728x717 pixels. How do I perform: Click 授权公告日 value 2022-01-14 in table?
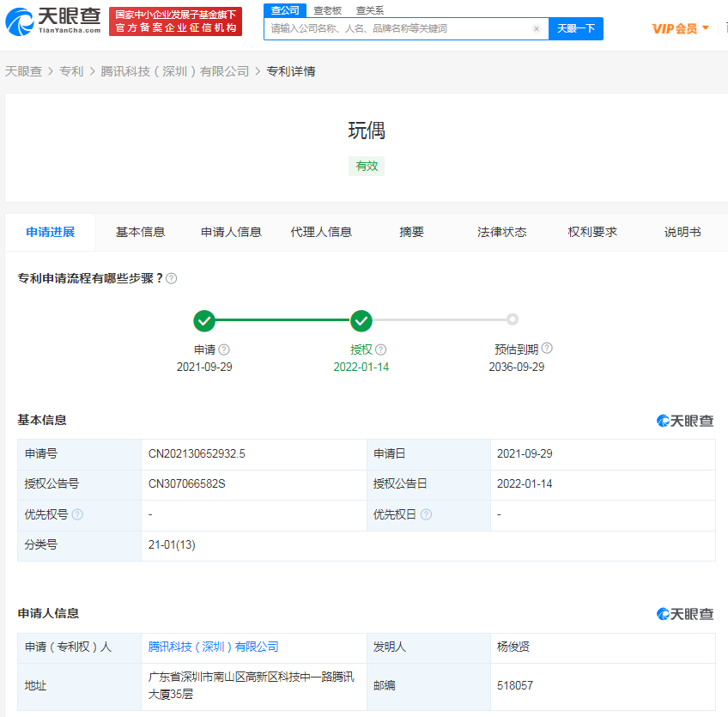525,484
